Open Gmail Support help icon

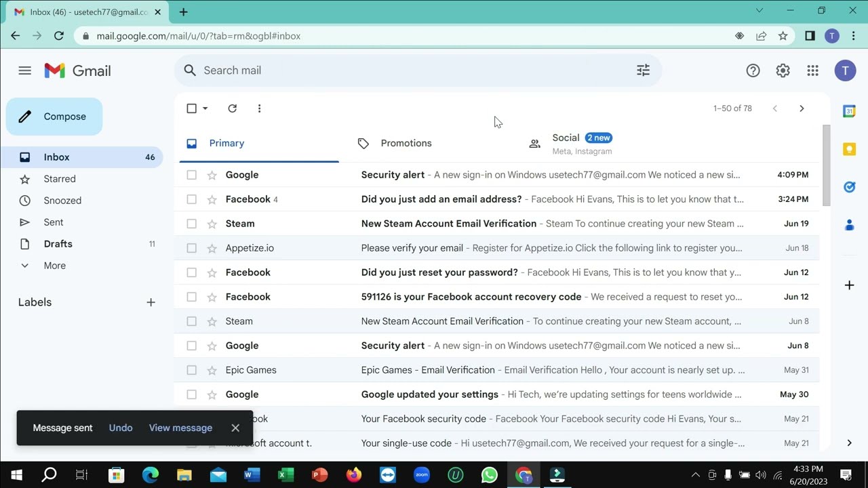pos(753,70)
